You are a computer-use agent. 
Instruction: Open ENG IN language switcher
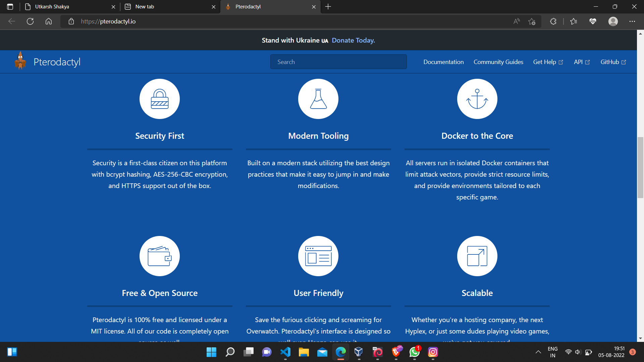pyautogui.click(x=552, y=352)
